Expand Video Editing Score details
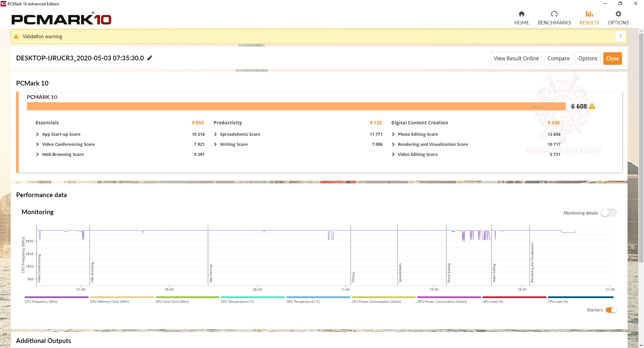644x348 pixels. pyautogui.click(x=393, y=154)
